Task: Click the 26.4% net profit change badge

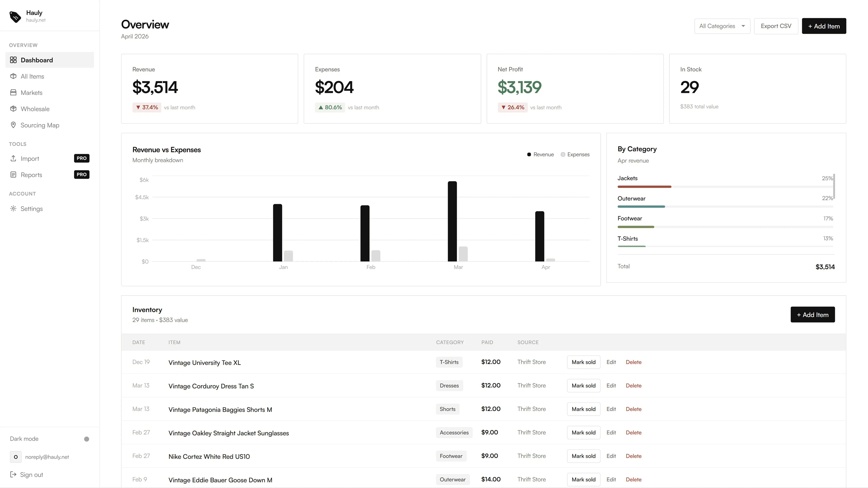Action: click(513, 107)
